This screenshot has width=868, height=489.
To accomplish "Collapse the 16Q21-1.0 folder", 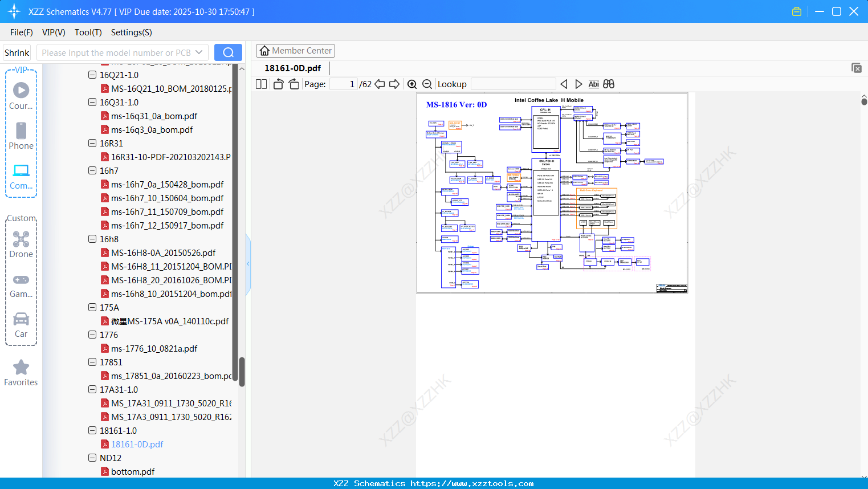I will coord(92,75).
